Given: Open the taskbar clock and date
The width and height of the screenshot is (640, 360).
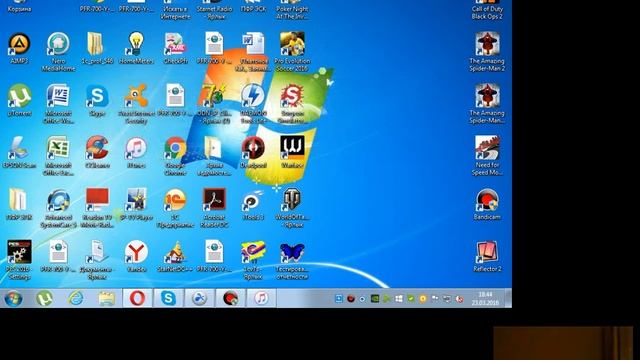Looking at the screenshot, I should 485,298.
